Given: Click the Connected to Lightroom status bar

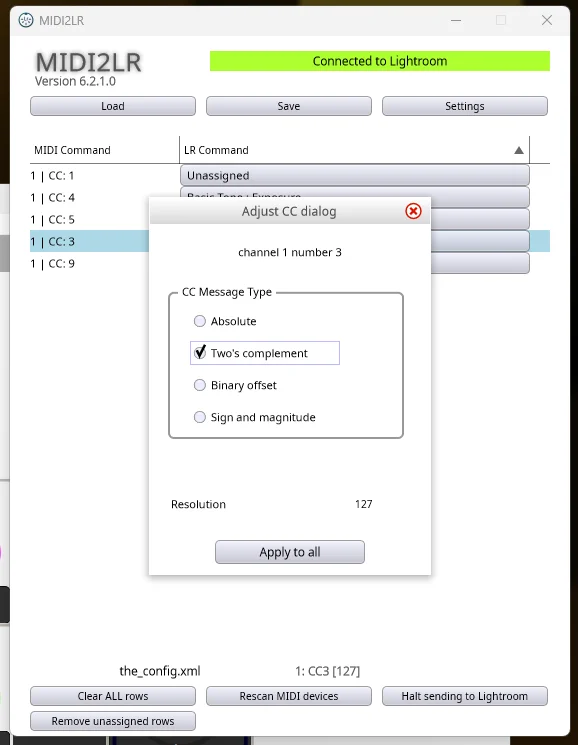Looking at the screenshot, I should [x=380, y=61].
